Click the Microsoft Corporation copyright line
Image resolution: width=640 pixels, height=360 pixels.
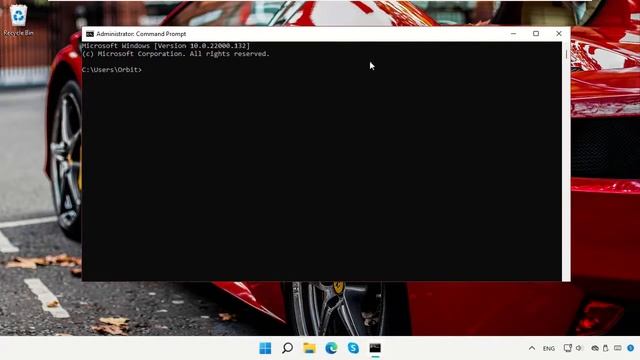(176, 54)
